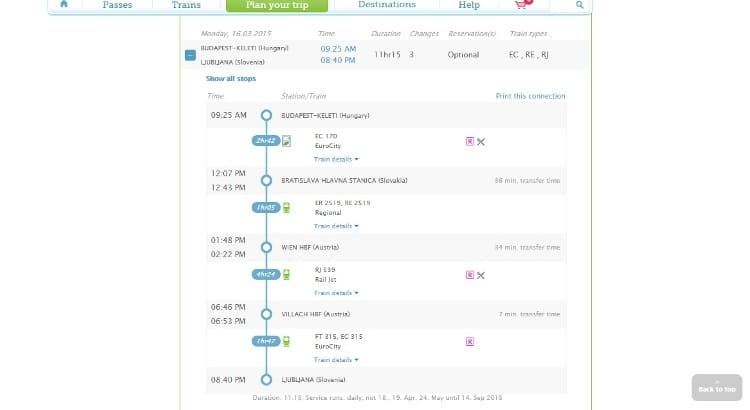Click Print this connection link
The image size is (750, 410).
tap(530, 96)
